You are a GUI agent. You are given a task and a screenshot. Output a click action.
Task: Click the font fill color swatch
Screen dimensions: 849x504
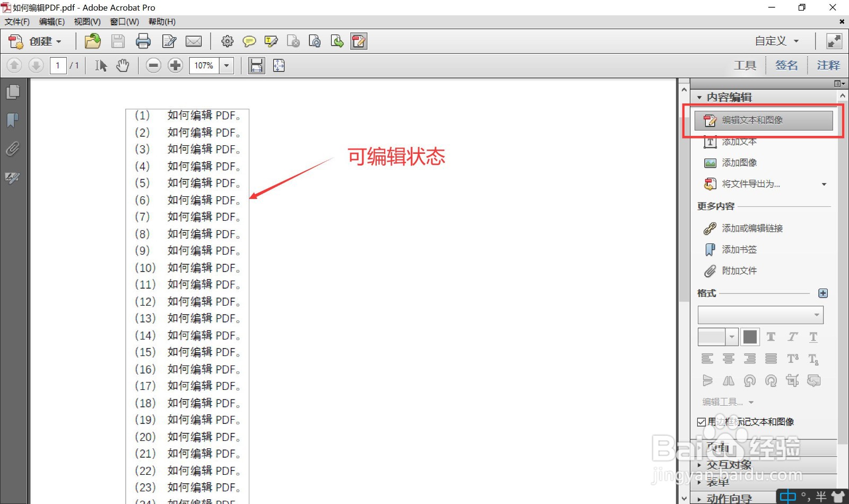click(x=750, y=336)
